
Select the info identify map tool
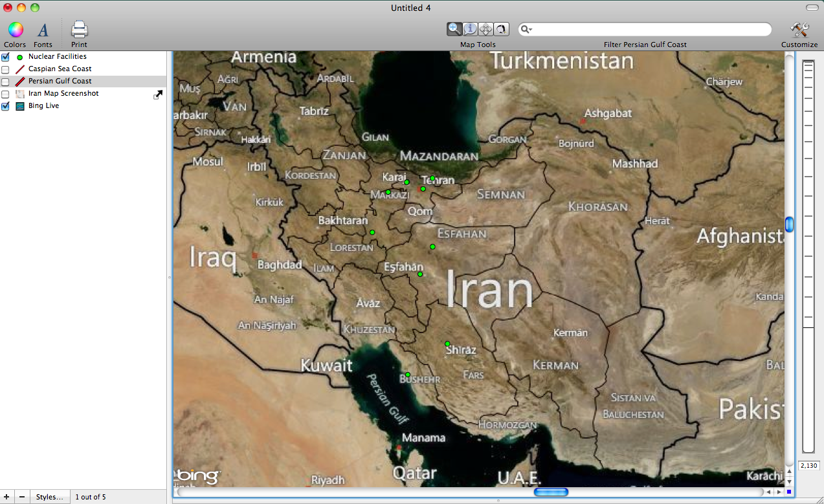tap(470, 29)
